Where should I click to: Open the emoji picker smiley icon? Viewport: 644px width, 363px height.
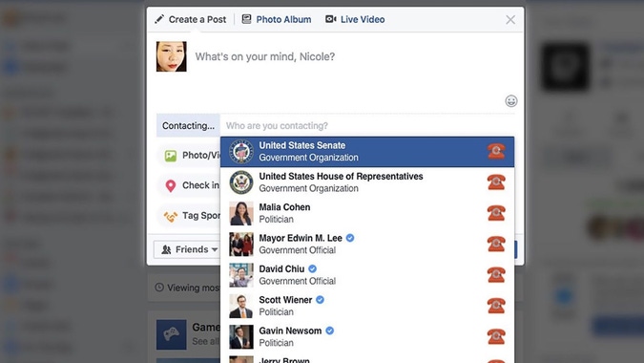(511, 100)
